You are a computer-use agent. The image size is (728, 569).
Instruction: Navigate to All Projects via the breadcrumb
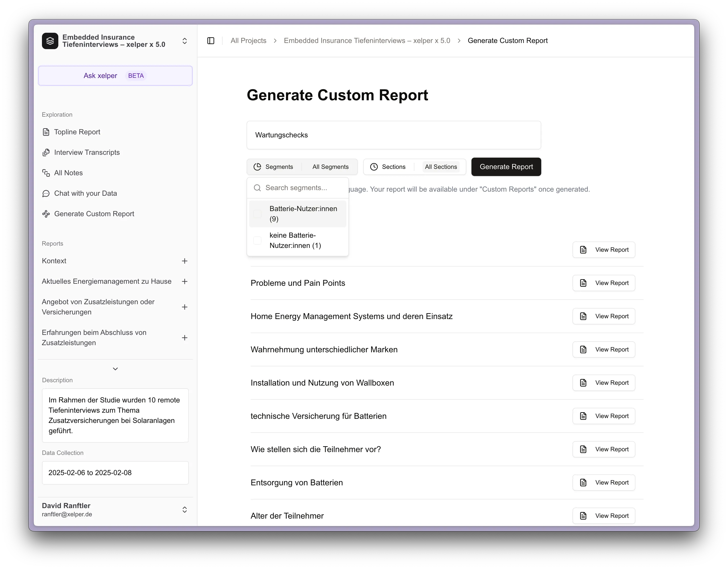[248, 40]
